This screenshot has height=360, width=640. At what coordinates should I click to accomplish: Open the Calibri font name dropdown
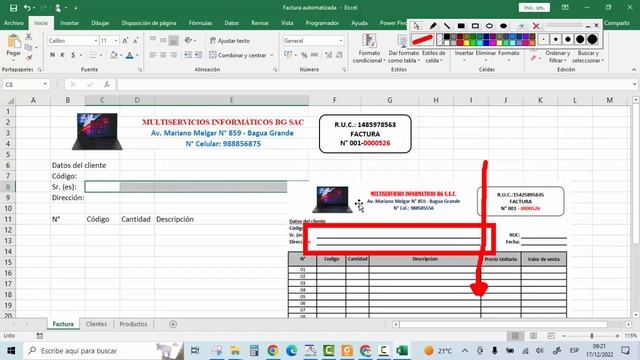(x=96, y=41)
